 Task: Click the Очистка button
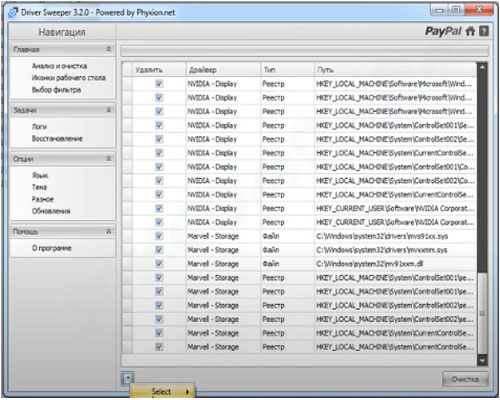click(x=465, y=379)
